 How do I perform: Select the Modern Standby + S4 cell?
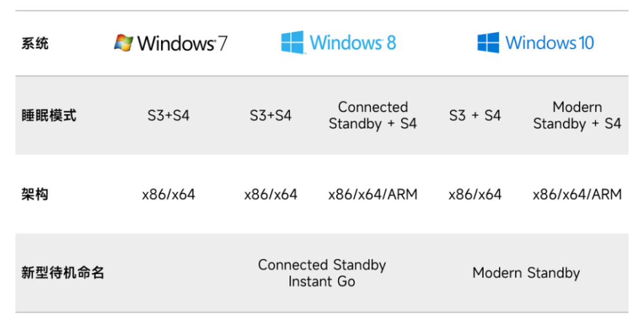point(577,116)
